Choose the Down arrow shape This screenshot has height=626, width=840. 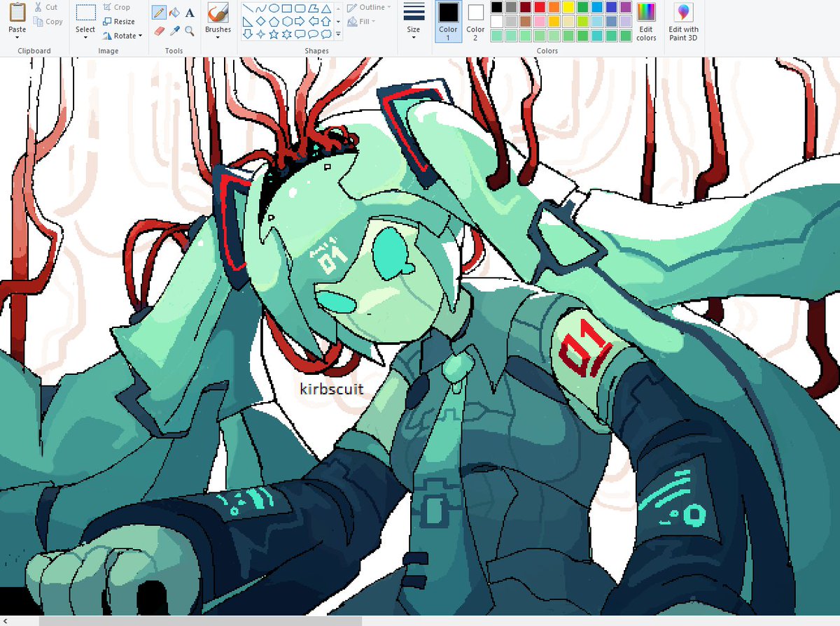248,34
